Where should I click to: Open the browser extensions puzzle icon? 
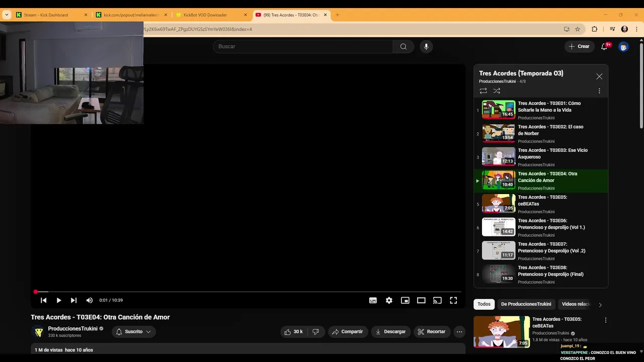click(594, 29)
